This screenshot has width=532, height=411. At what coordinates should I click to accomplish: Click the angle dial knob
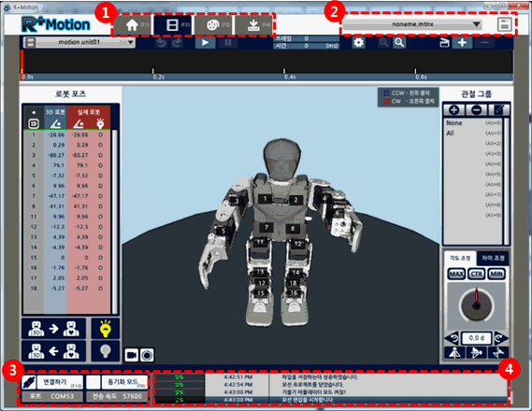pos(476,305)
